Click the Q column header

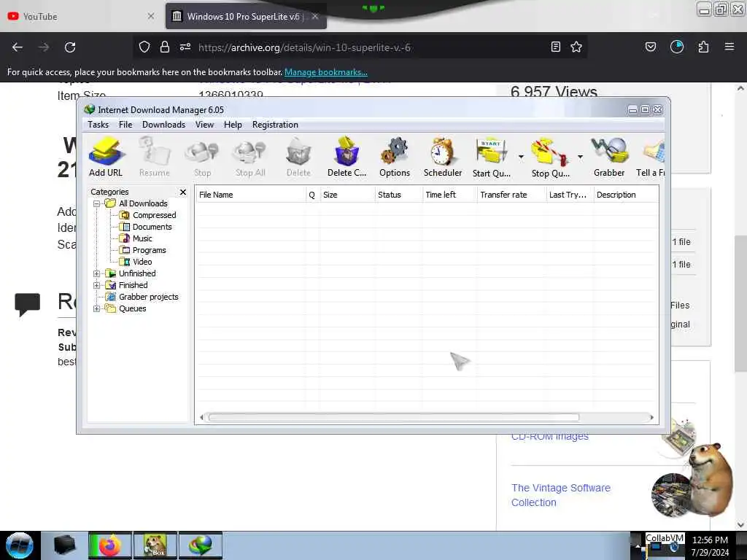tap(312, 195)
